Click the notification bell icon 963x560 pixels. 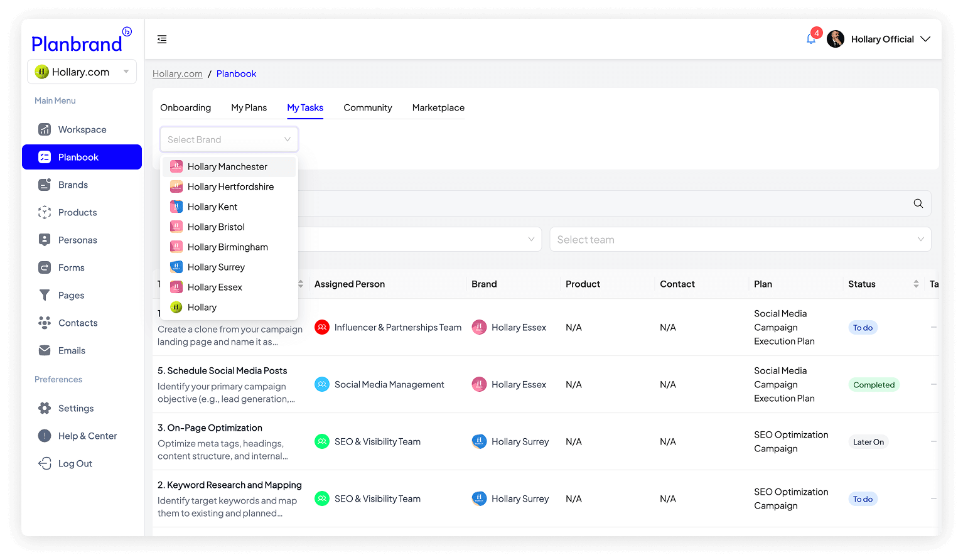coord(810,39)
